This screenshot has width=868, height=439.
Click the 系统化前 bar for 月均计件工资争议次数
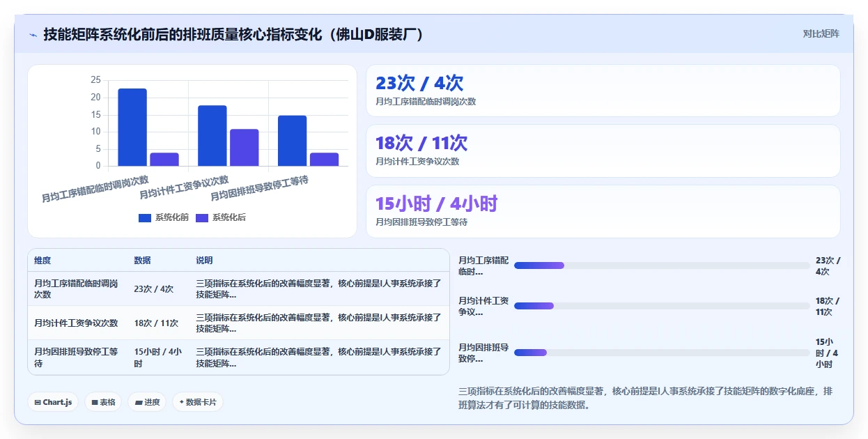click(x=212, y=136)
